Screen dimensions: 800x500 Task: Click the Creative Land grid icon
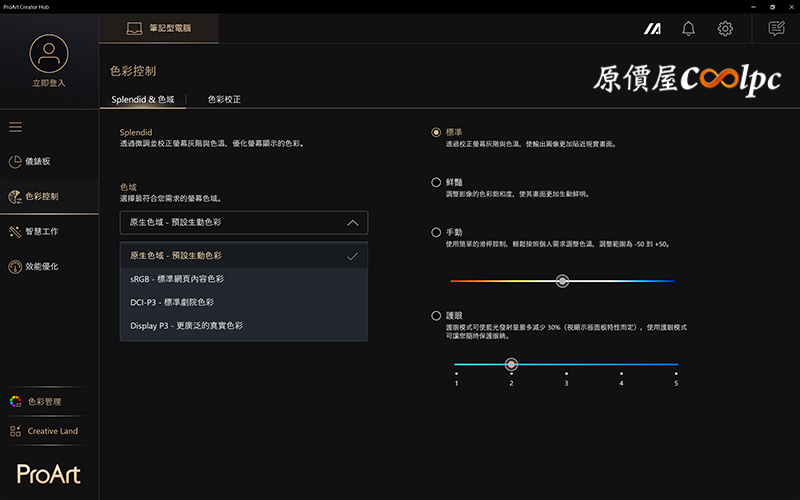coord(15,431)
